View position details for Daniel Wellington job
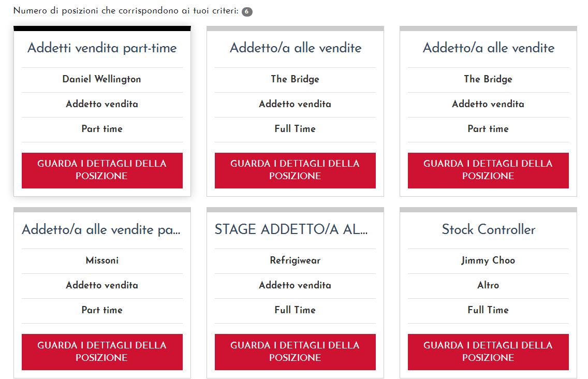 click(102, 170)
